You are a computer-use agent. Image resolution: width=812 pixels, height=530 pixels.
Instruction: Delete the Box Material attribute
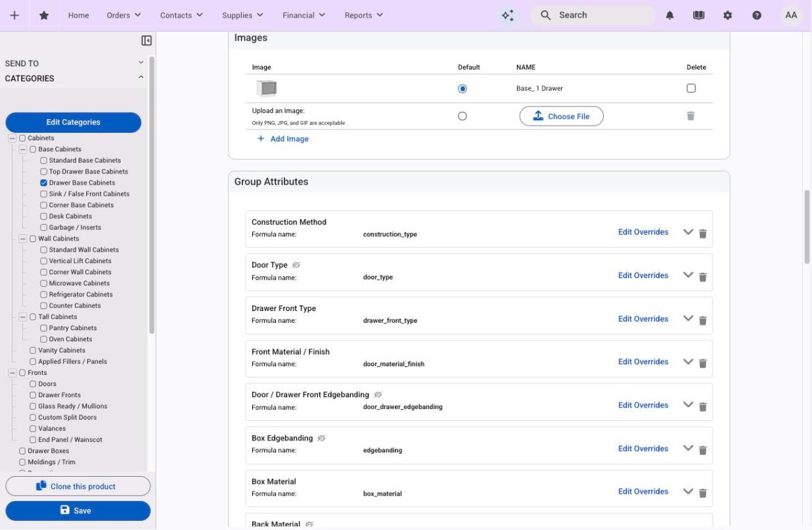(x=702, y=493)
